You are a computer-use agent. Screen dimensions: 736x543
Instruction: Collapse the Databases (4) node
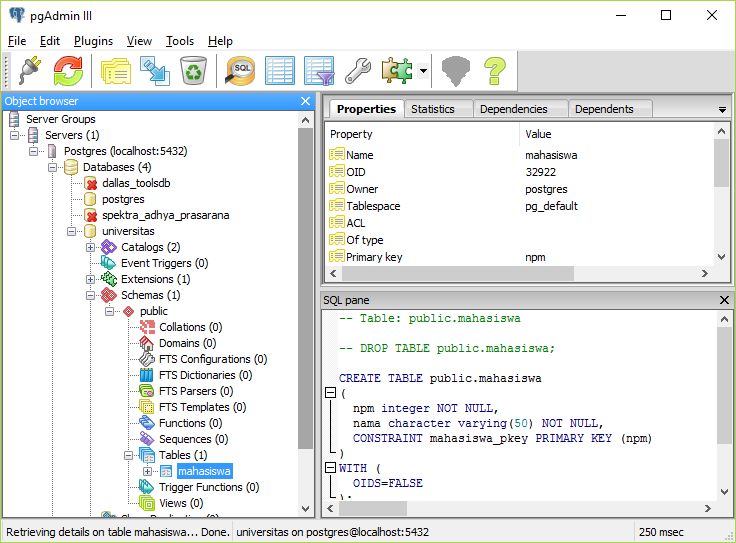pyautogui.click(x=53, y=167)
